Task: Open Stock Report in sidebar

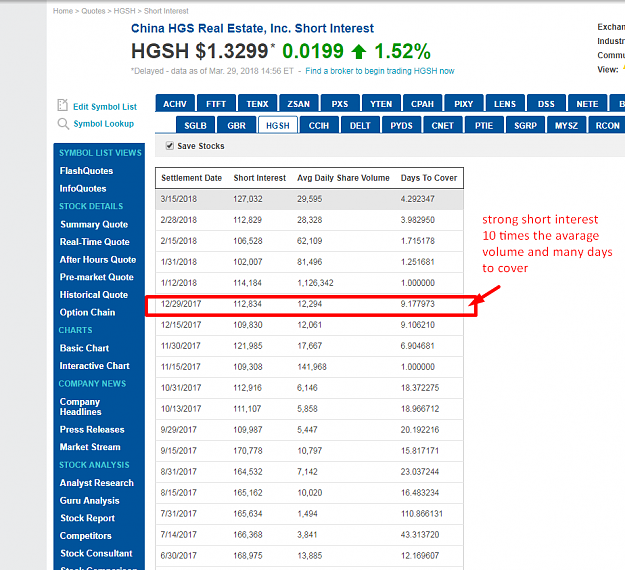Action: pyautogui.click(x=87, y=518)
